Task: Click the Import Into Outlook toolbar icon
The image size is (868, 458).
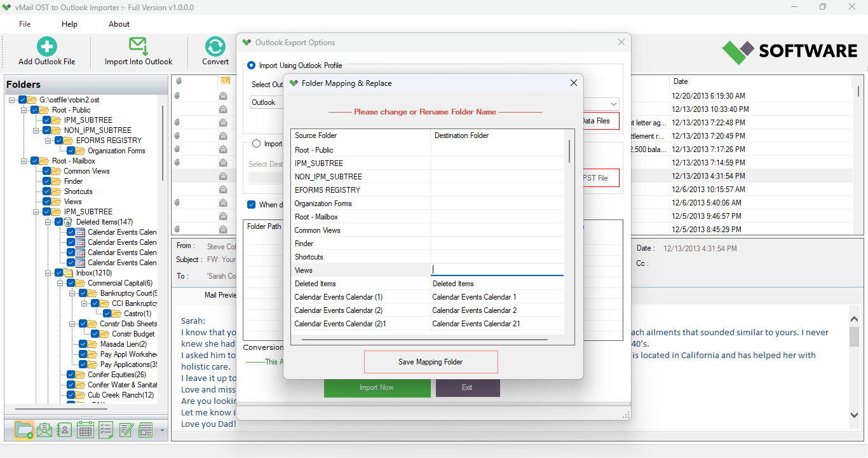Action: (x=139, y=46)
